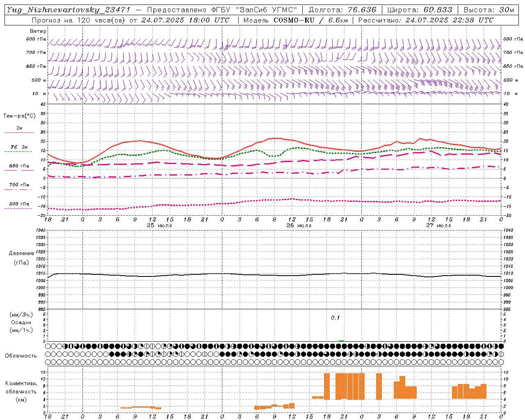Screen dimensions: 525x420
Task: Click the 0.1 precipitation value
Action: (336, 318)
